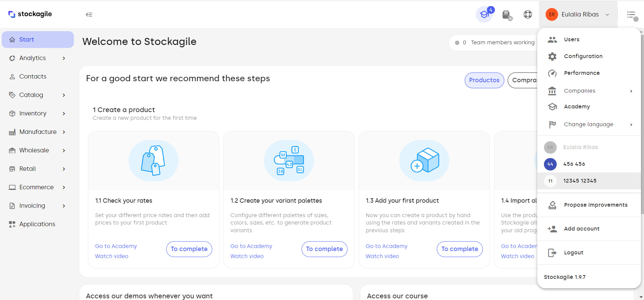644x300 pixels.
Task: Expand the Invoicing submenu chevron
Action: tap(64, 206)
